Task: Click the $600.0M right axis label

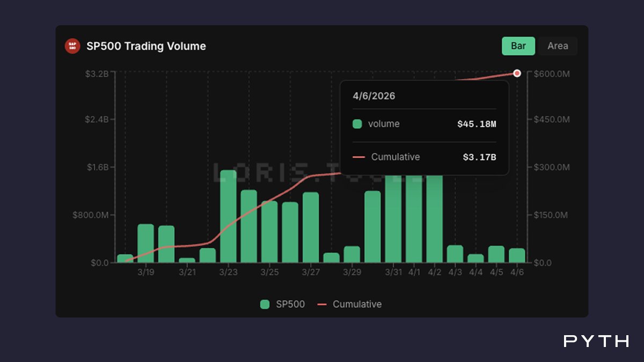Action: coord(552,73)
